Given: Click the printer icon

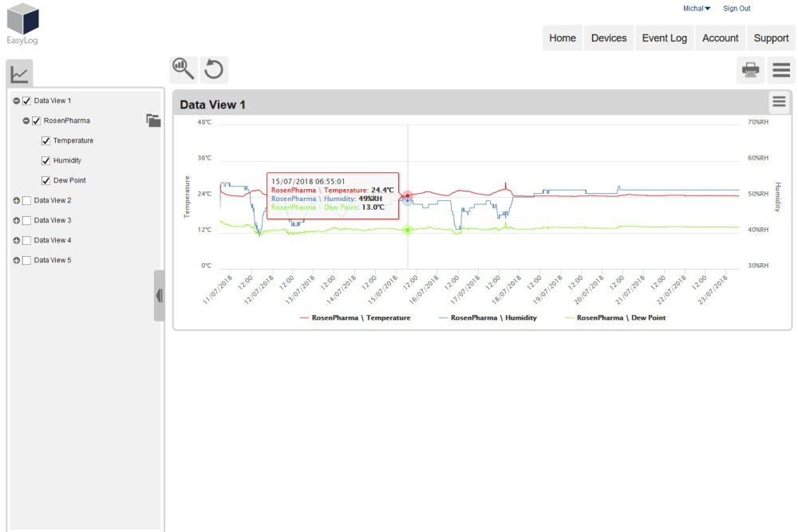Looking at the screenshot, I should coord(750,70).
